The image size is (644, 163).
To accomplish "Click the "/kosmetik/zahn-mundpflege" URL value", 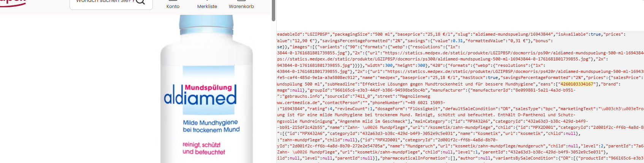I will pyautogui.click(x=460, y=127).
